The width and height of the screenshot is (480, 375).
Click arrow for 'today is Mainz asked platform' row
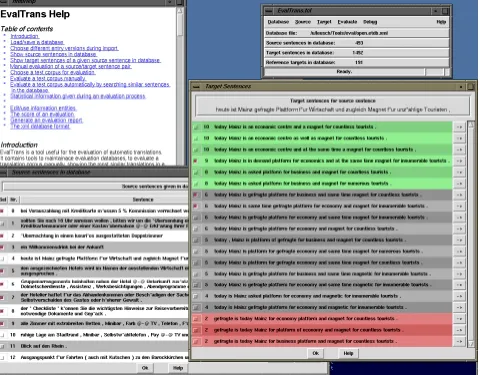point(459,296)
